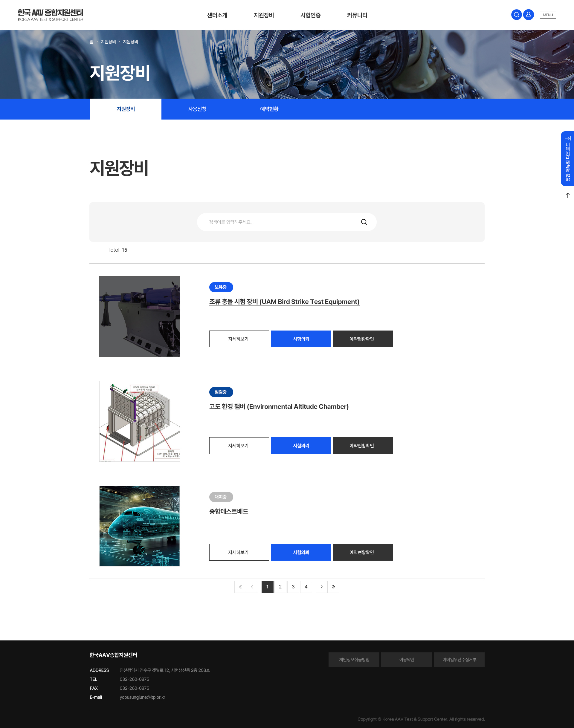Viewport: 574px width, 728px height.
Task: Click 시험의뢰 for Altitude Chamber
Action: (x=301, y=446)
